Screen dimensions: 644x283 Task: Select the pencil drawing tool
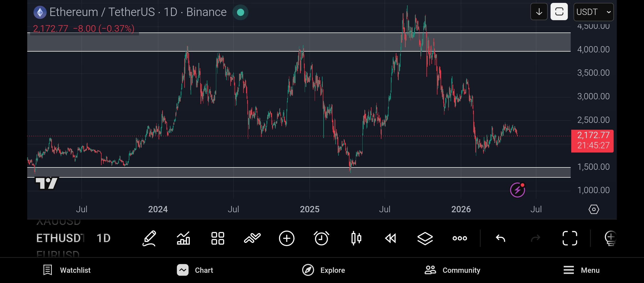pyautogui.click(x=149, y=238)
